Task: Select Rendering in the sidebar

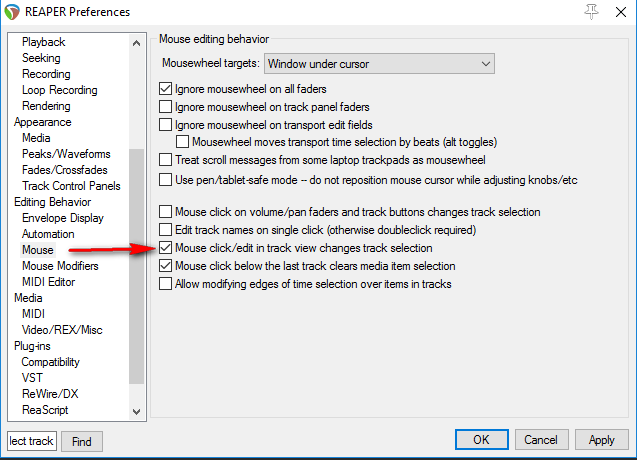Action: (46, 106)
